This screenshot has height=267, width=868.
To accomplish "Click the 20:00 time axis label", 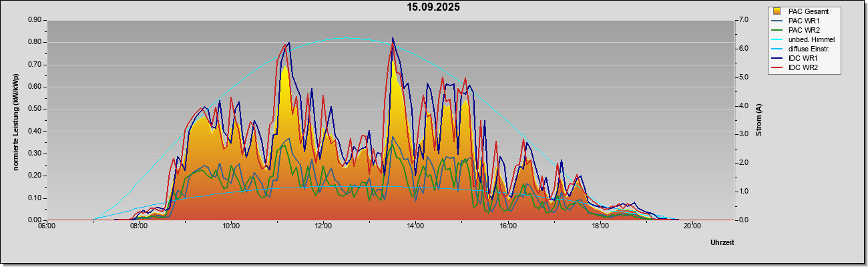I will click(692, 226).
